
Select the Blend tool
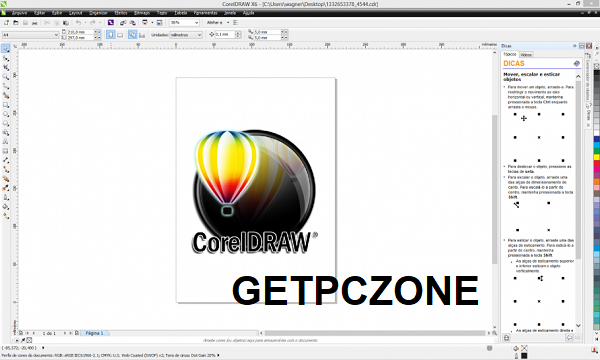coord(6,179)
